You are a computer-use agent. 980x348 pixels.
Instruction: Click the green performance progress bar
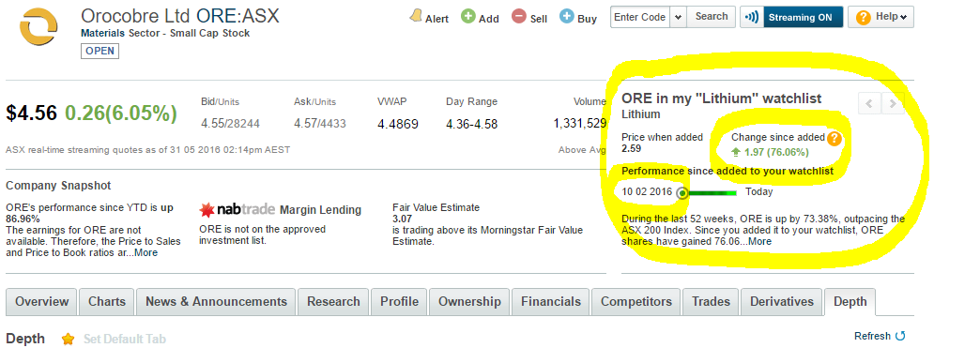[712, 193]
